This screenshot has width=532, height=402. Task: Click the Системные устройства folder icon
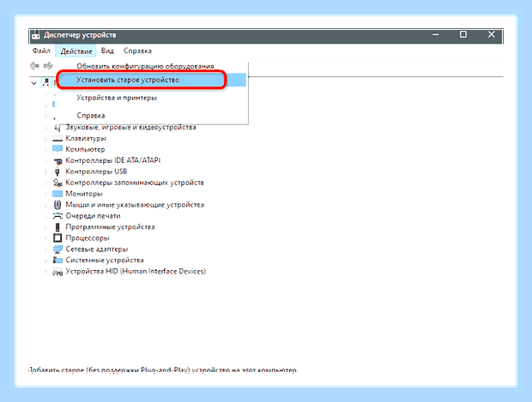[x=57, y=260]
